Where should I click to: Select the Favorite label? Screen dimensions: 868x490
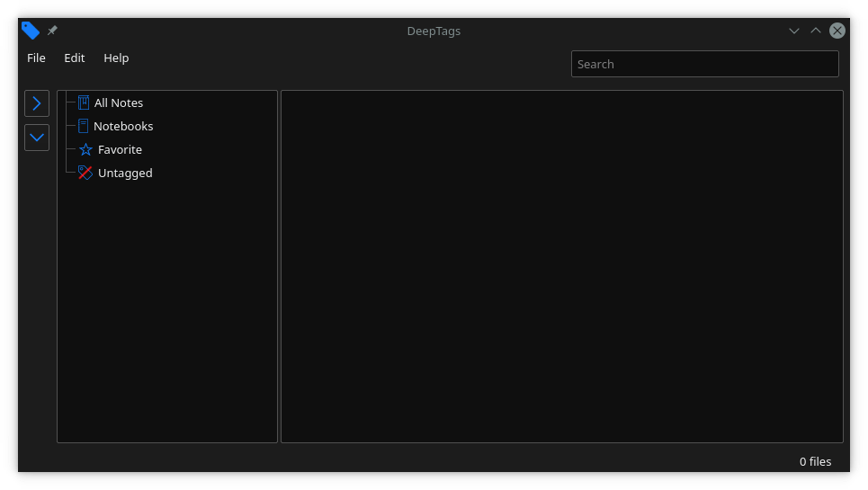point(121,150)
